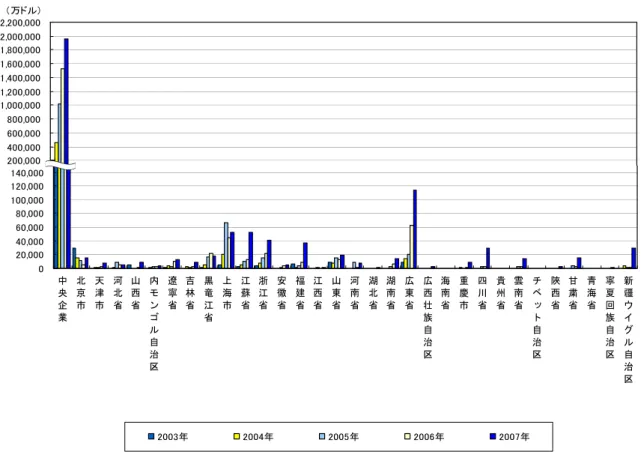Click the 湖南省 category label

click(x=391, y=293)
